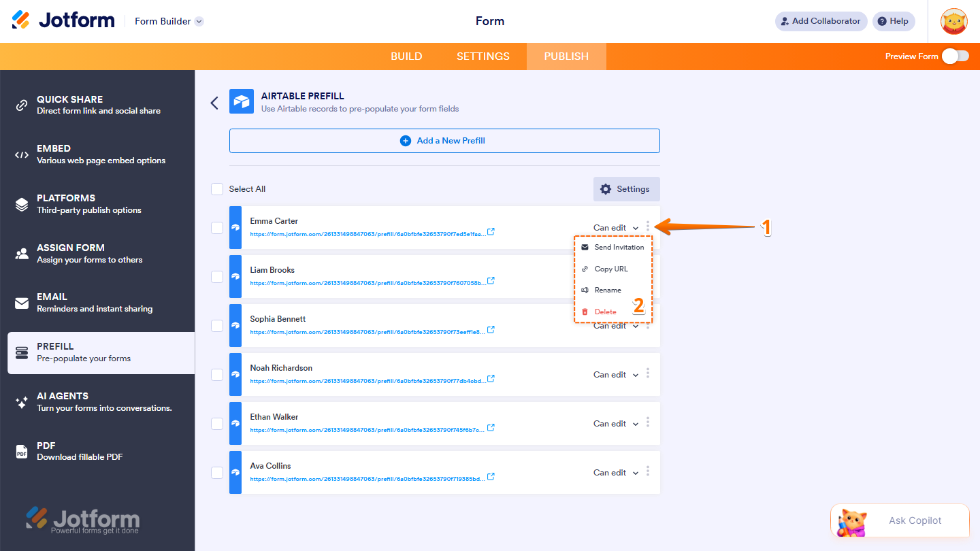Open Ava Collins prefill URL link
This screenshot has height=551, width=980.
tap(367, 479)
